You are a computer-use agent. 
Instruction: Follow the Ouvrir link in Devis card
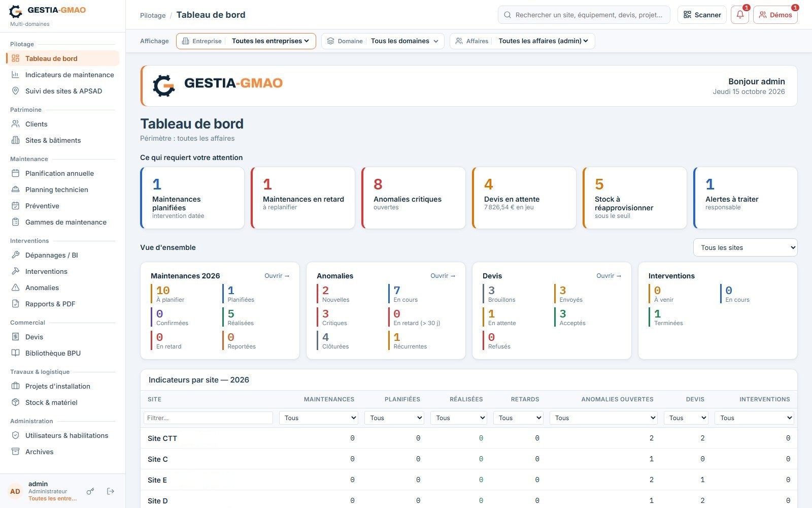[608, 276]
